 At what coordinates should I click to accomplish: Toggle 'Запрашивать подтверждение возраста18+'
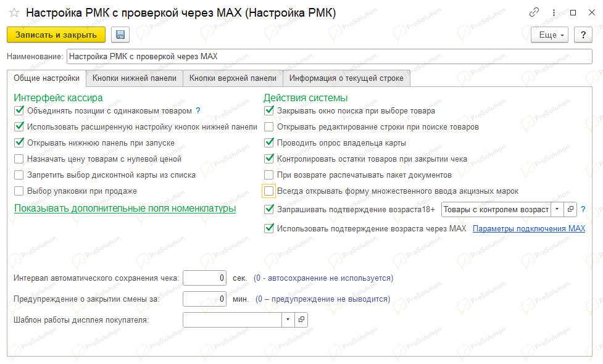point(269,210)
